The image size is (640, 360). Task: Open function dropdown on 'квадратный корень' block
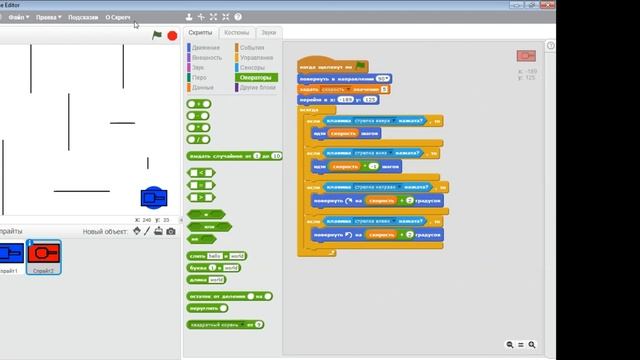tap(242, 325)
